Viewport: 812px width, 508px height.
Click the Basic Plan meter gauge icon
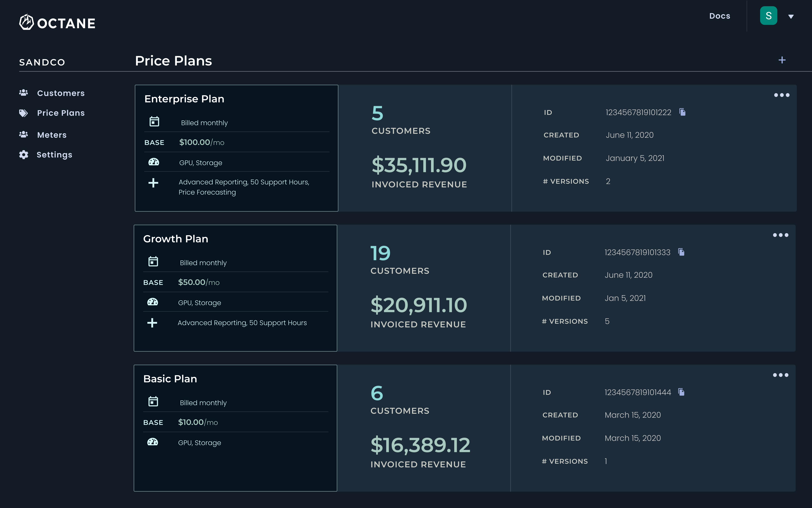click(x=153, y=442)
